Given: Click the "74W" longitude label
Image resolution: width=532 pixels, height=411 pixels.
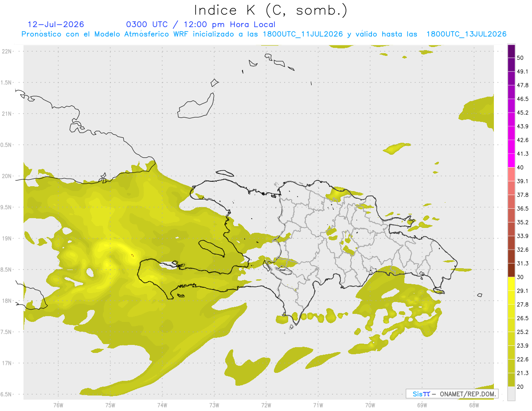Looking at the screenshot, I should point(162,405).
